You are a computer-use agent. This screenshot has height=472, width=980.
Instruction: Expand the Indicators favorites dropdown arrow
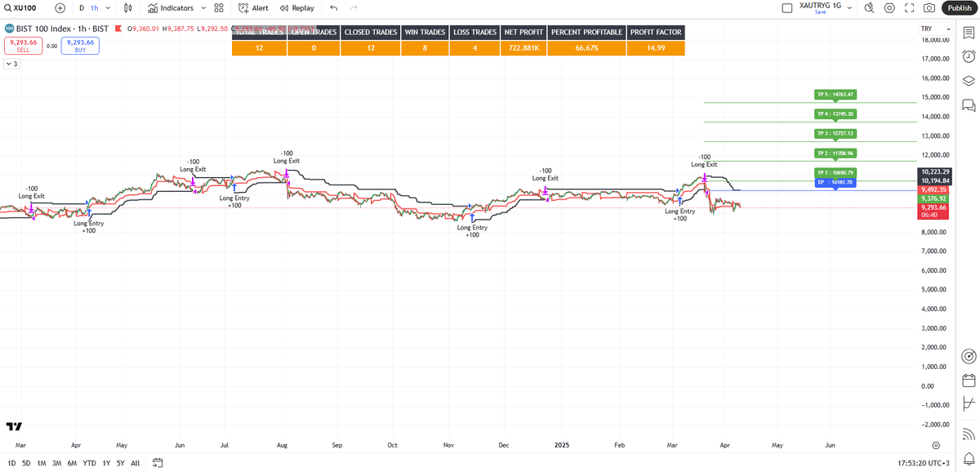pos(203,7)
